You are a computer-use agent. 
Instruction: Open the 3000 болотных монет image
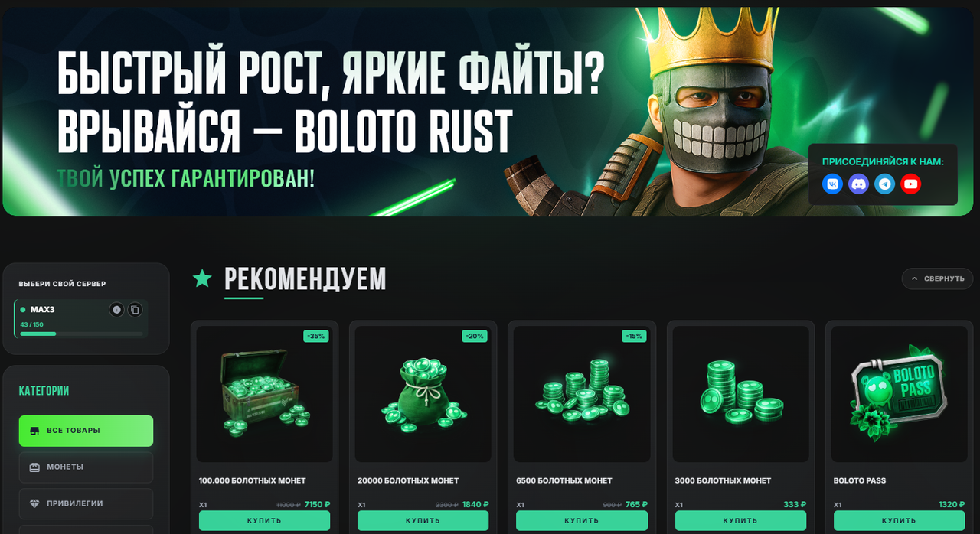point(740,394)
